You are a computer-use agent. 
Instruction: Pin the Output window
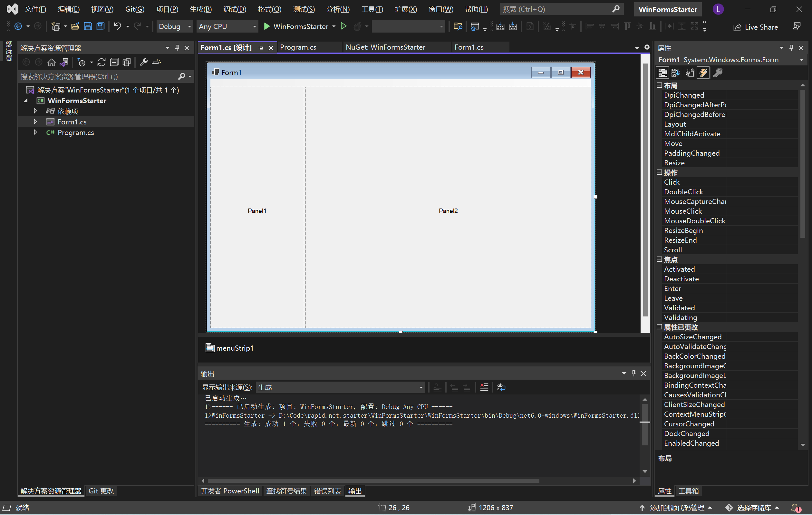(633, 373)
